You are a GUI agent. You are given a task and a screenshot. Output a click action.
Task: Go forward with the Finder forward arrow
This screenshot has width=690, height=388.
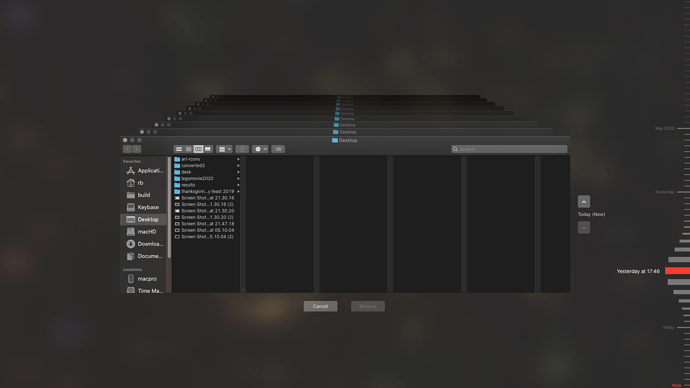pyautogui.click(x=137, y=149)
